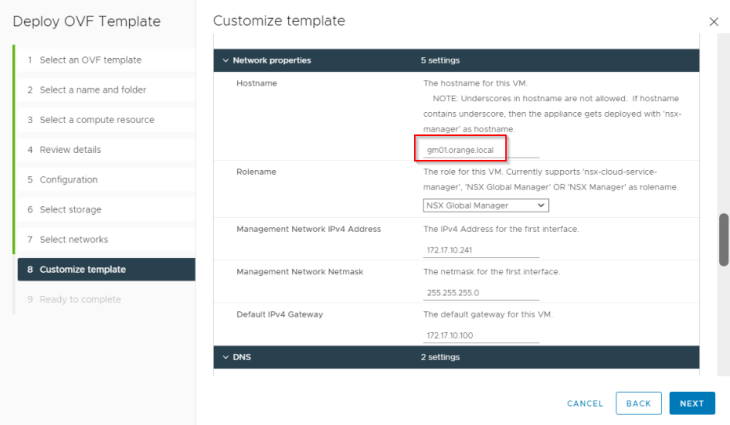Open step 4 Review details
This screenshot has width=730, height=425.
(106, 150)
